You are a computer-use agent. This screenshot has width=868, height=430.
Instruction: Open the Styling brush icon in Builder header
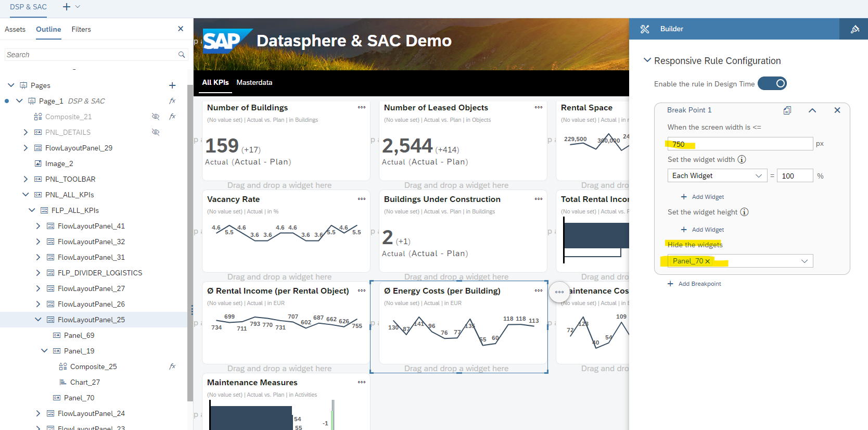(x=854, y=29)
